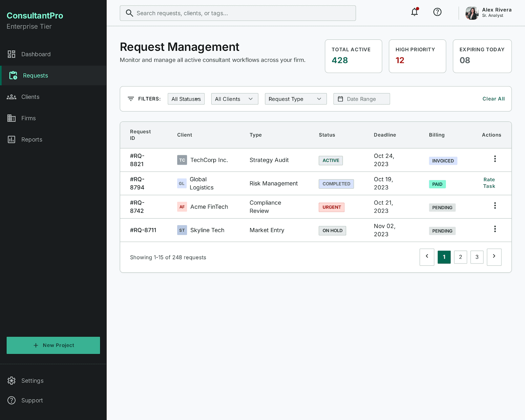Click the High Priority stat card
The height and width of the screenshot is (420, 525).
417,56
